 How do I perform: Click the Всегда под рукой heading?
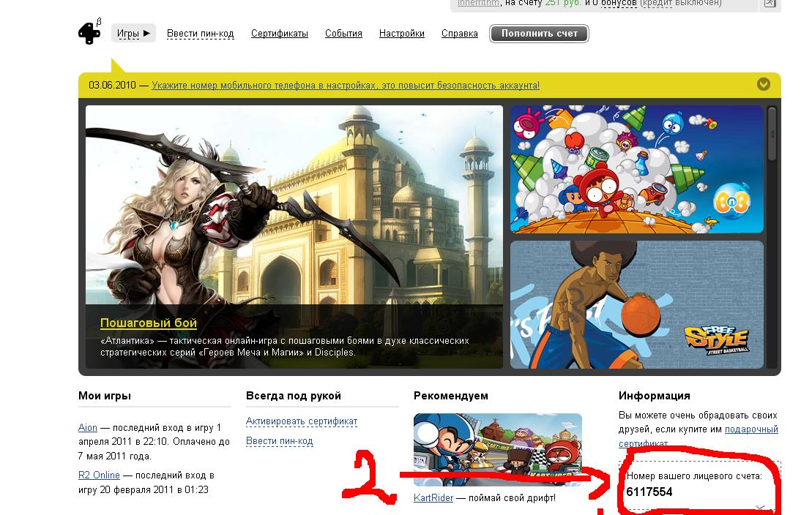(294, 396)
